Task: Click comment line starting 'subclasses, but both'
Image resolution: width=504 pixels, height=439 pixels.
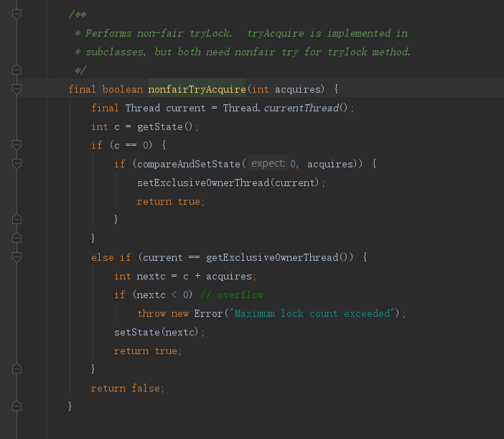Action: [x=243, y=52]
